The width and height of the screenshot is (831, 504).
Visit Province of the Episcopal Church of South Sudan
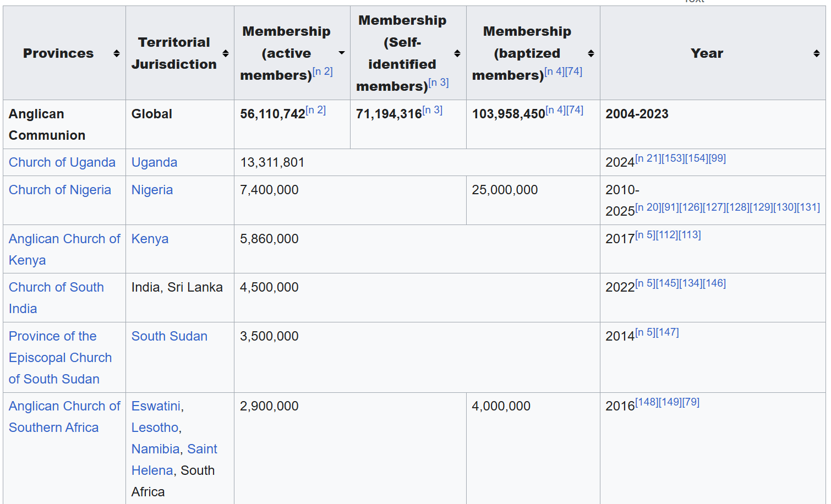[53, 336]
